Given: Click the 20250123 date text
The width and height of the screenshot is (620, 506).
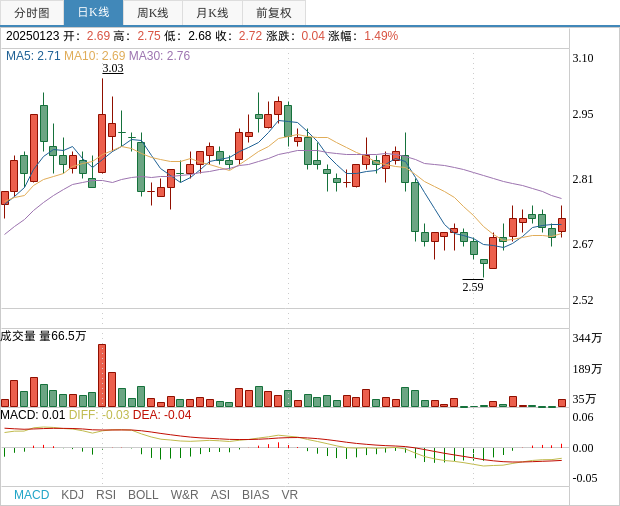Looking at the screenshot, I should pos(32,36).
